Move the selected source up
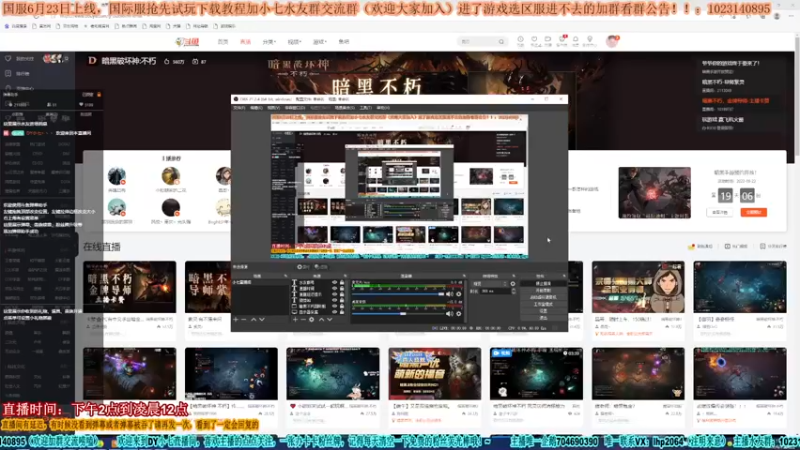Image resolution: width=800 pixels, height=450 pixels. 321,319
